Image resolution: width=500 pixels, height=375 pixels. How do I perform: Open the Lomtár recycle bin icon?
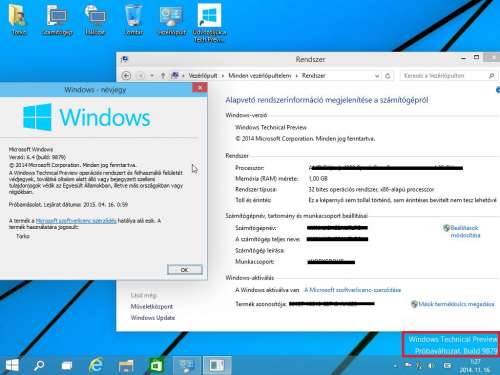[134, 20]
